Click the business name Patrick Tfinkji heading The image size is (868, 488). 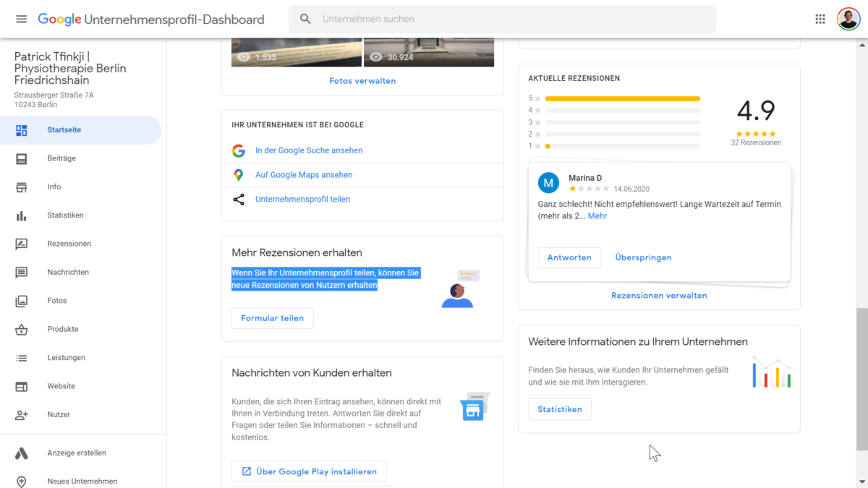pos(70,68)
